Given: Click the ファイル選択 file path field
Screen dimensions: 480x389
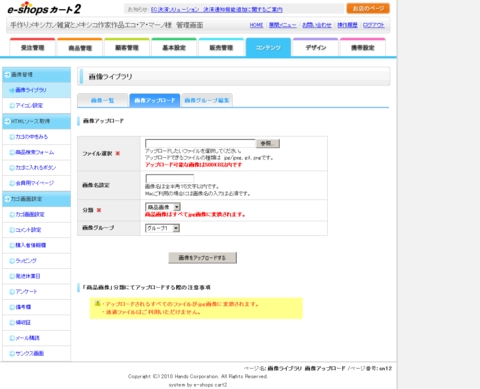Looking at the screenshot, I should click(200, 143).
